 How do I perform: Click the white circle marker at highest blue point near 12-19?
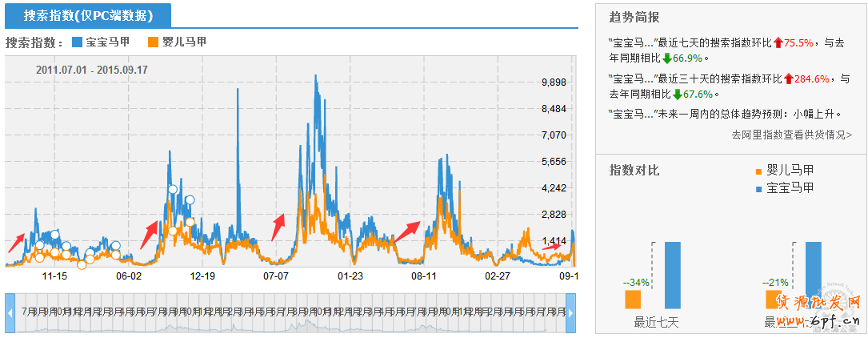[x=173, y=190]
